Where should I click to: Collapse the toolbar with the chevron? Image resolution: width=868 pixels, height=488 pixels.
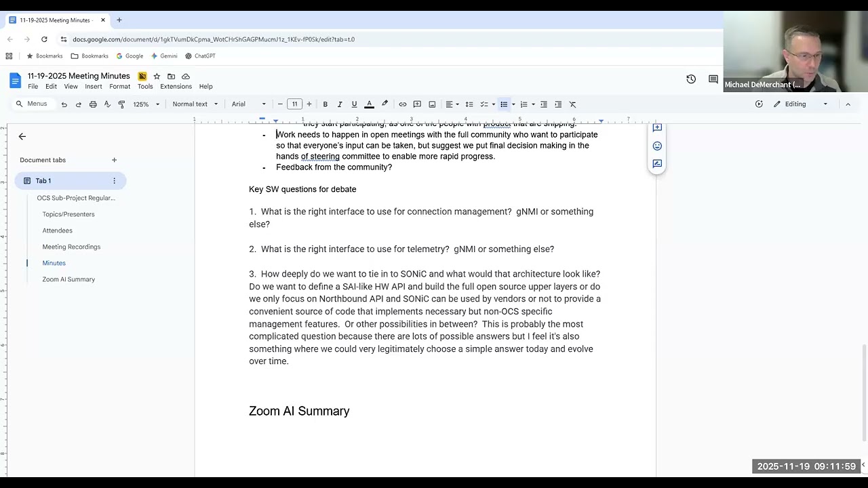coord(848,104)
